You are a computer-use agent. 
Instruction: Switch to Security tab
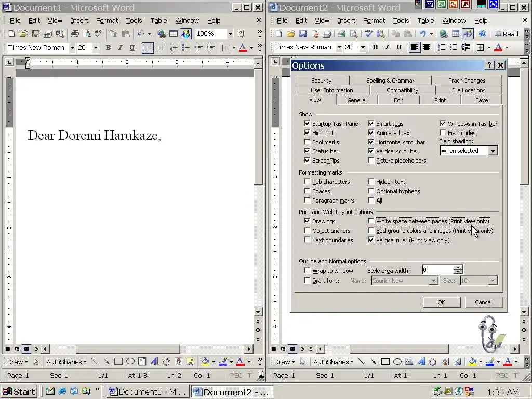pyautogui.click(x=322, y=81)
